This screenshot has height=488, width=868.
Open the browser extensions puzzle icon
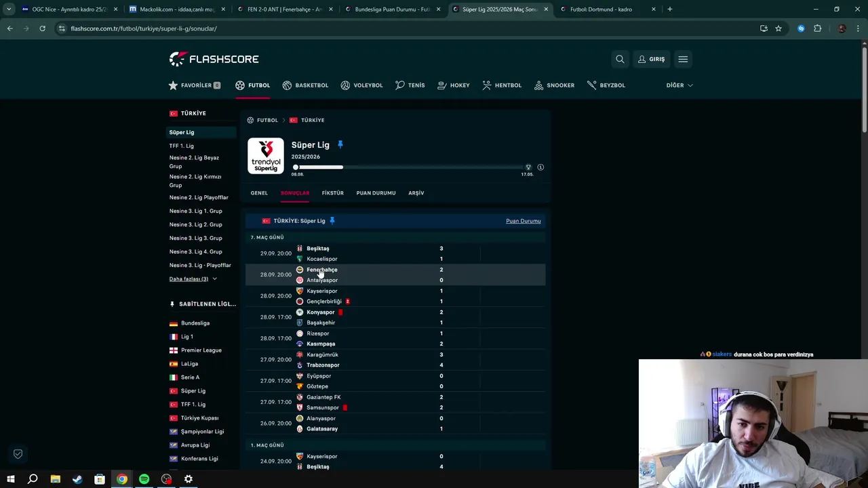[x=817, y=28]
